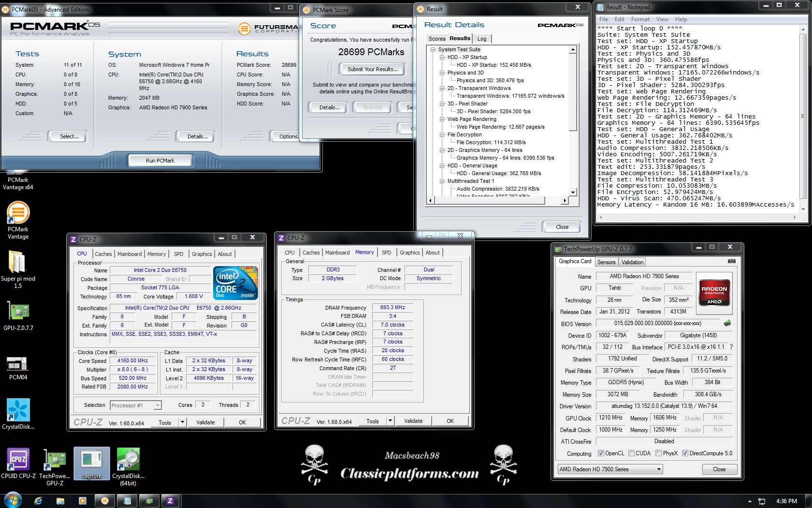Click the Intel Core 2 Duo logo in CPU-Z
Image resolution: width=812 pixels, height=508 pixels.
236,283
